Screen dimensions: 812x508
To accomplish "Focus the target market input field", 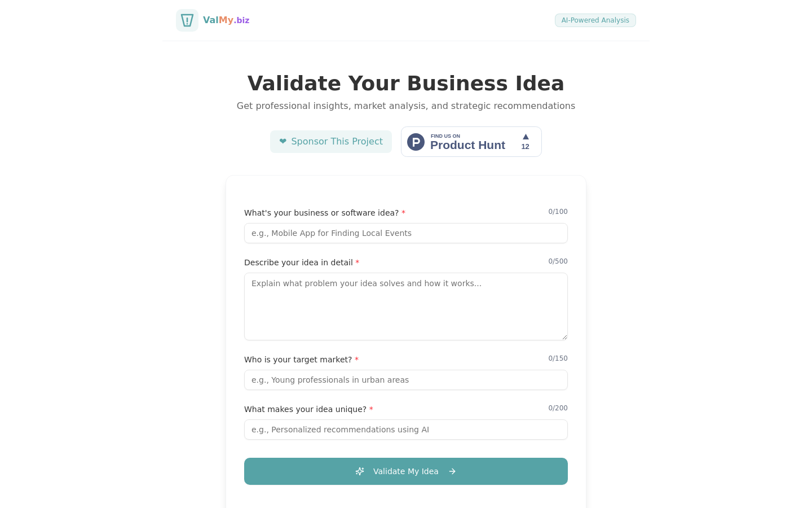I will pyautogui.click(x=406, y=380).
